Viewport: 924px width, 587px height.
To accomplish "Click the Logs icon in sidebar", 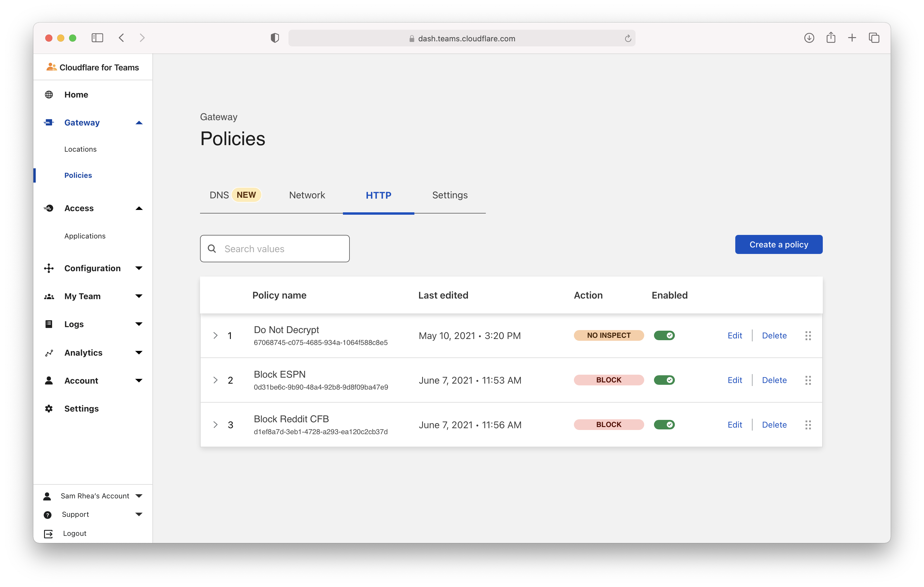I will [49, 324].
